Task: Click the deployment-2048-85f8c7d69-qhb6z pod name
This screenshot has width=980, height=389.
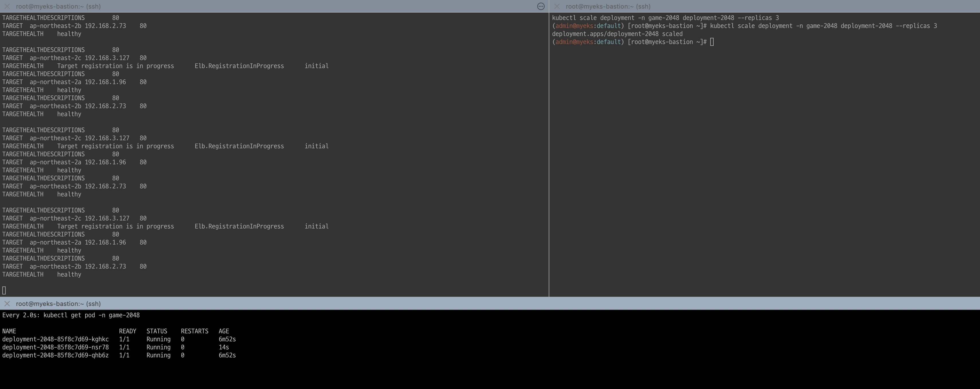Action: click(x=56, y=355)
